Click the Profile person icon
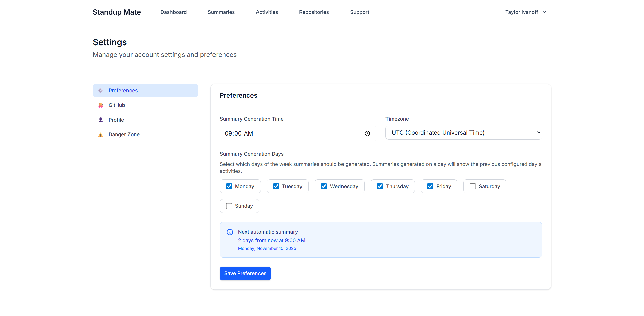This screenshot has width=644, height=316. click(101, 120)
